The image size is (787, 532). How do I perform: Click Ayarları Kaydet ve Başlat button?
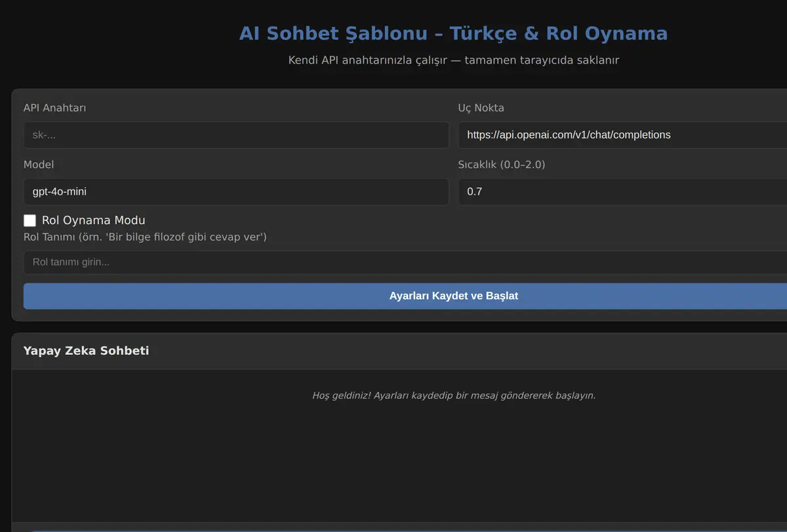tap(405, 296)
